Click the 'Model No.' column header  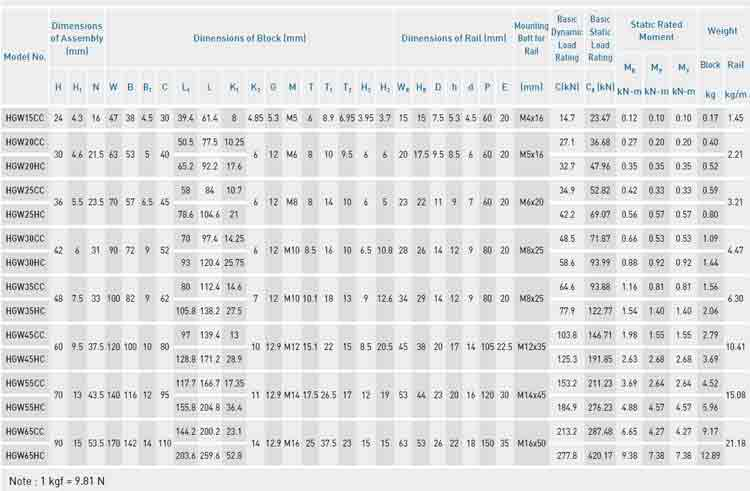click(25, 57)
